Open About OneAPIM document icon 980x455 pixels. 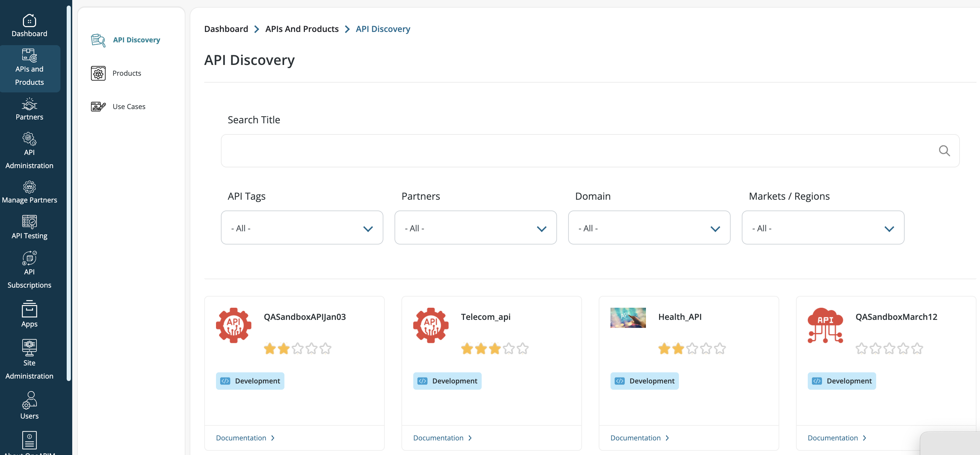tap(29, 440)
